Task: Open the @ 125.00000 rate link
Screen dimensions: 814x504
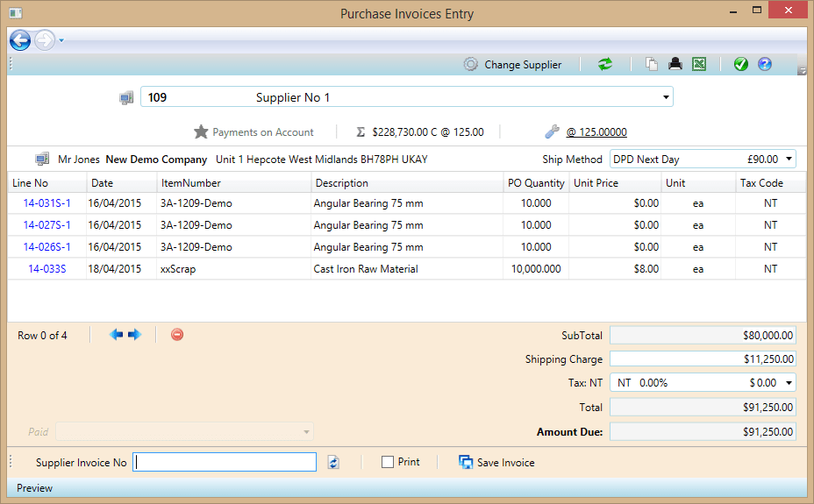Action: (596, 132)
